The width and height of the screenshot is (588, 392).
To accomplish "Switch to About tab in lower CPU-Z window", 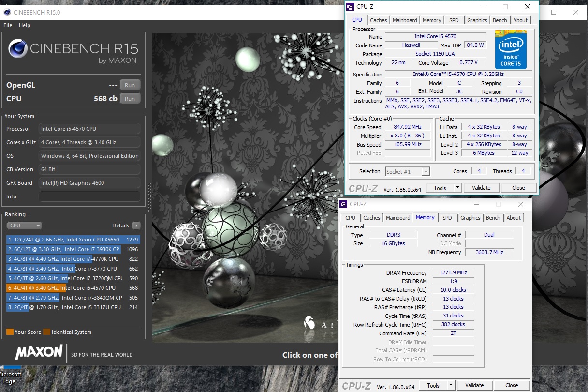I will point(514,218).
